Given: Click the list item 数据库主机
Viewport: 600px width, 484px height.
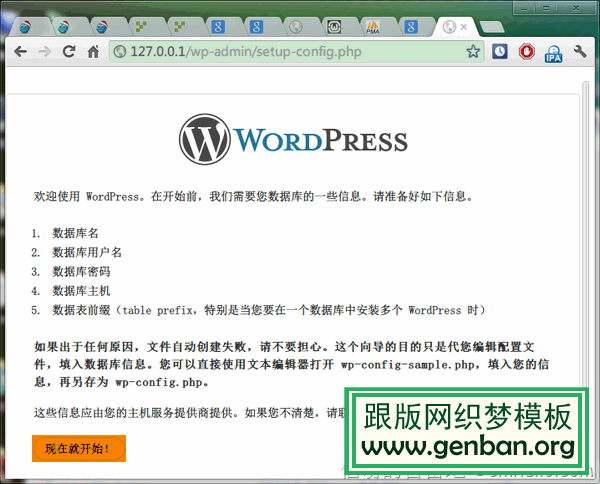Looking at the screenshot, I should point(81,291).
